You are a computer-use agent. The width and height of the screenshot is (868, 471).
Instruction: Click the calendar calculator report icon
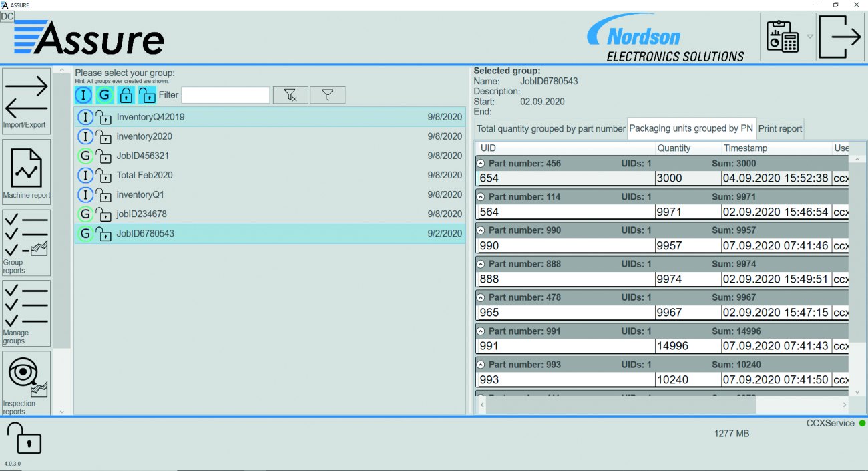pos(783,37)
